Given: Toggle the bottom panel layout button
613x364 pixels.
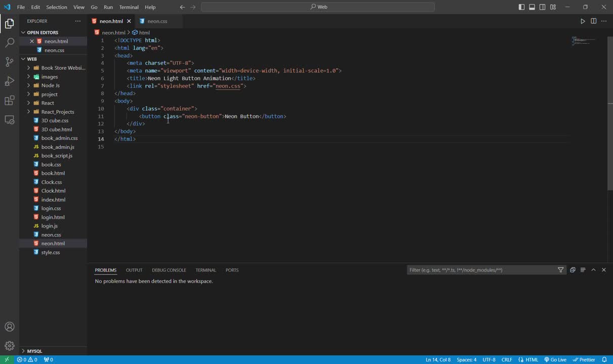Looking at the screenshot, I should (532, 7).
